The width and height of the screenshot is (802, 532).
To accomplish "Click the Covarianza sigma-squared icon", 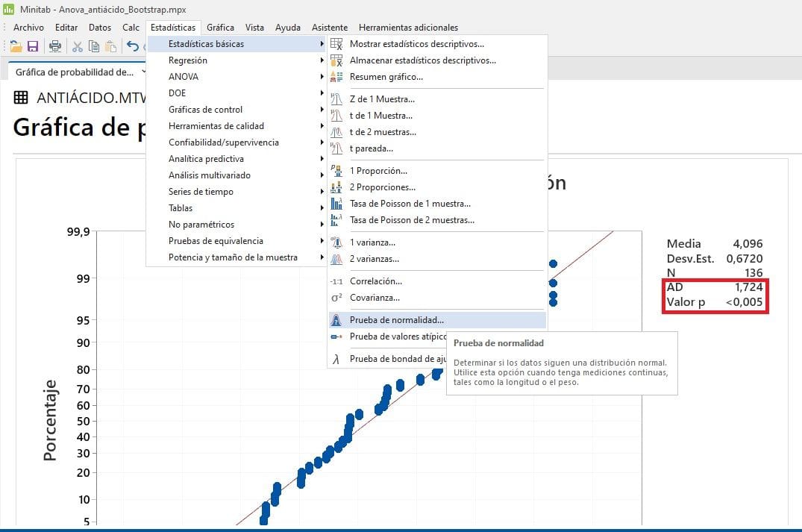I will [x=336, y=298].
